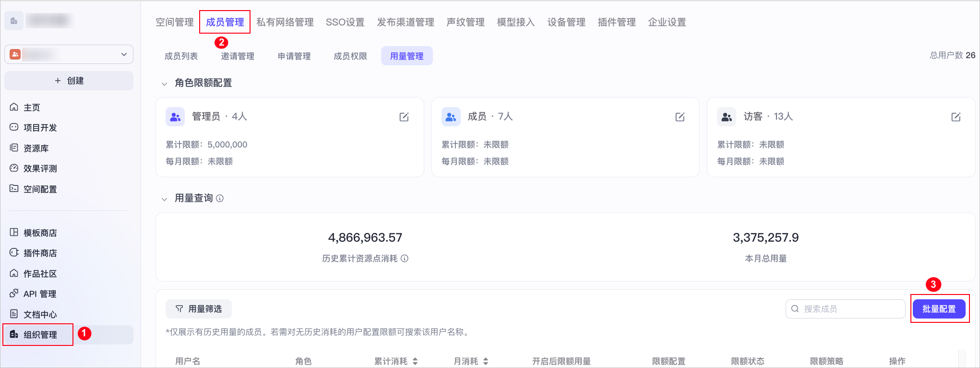This screenshot has width=980, height=368.
Task: Switch to the 成员权限 sub-tab
Action: click(x=350, y=56)
